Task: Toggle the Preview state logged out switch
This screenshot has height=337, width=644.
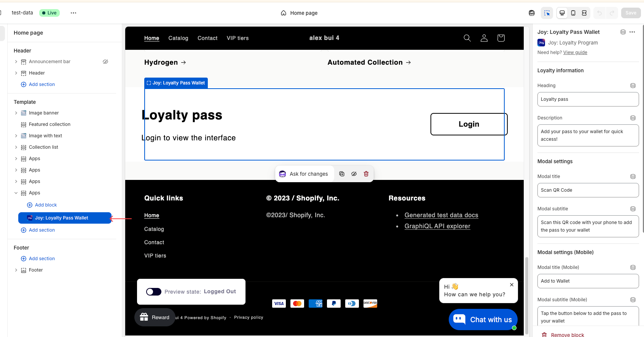Action: pyautogui.click(x=154, y=292)
